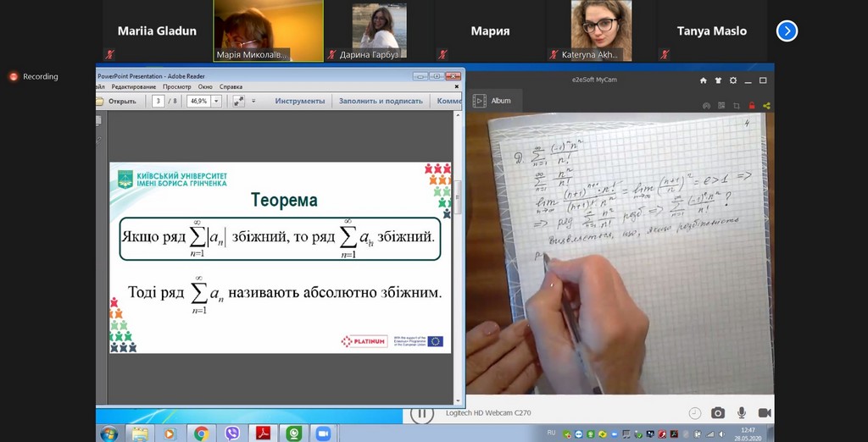
Task: Click the yellow share icon in MyCam
Action: coord(766,106)
